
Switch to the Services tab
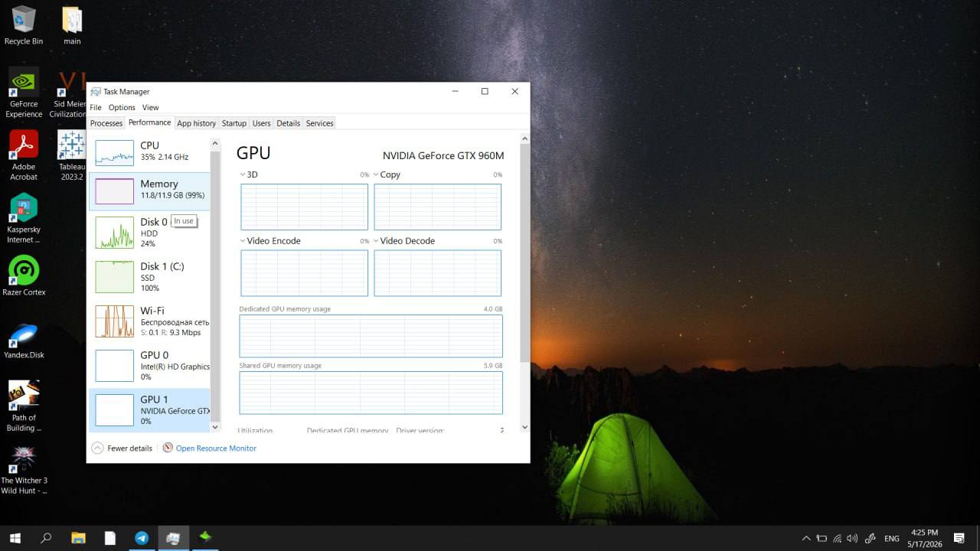(x=320, y=123)
